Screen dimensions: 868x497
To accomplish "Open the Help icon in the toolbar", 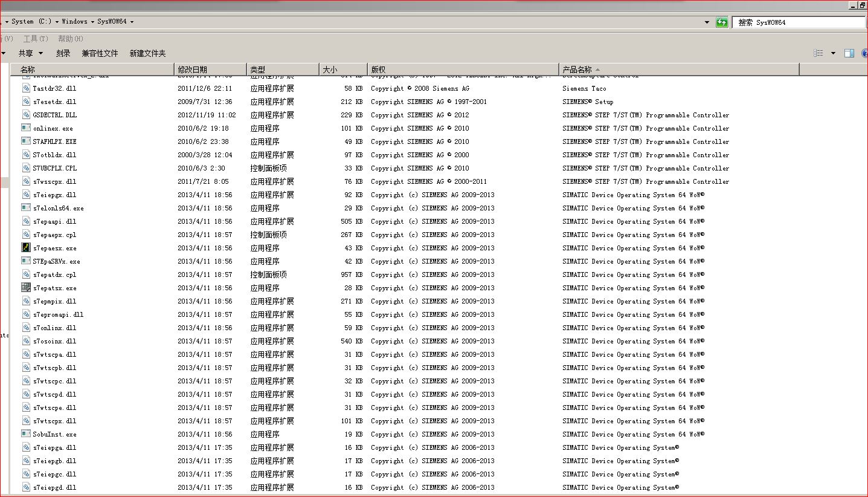I will point(864,53).
